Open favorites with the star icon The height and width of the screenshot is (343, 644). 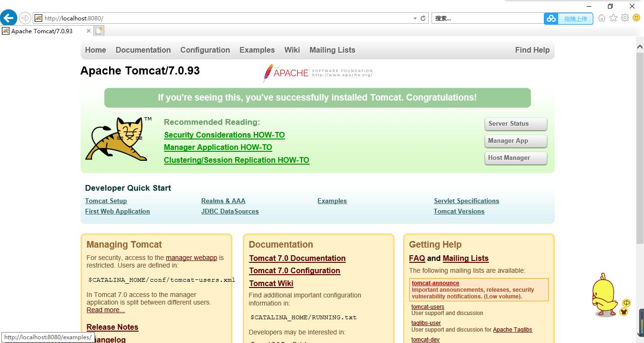(x=613, y=18)
